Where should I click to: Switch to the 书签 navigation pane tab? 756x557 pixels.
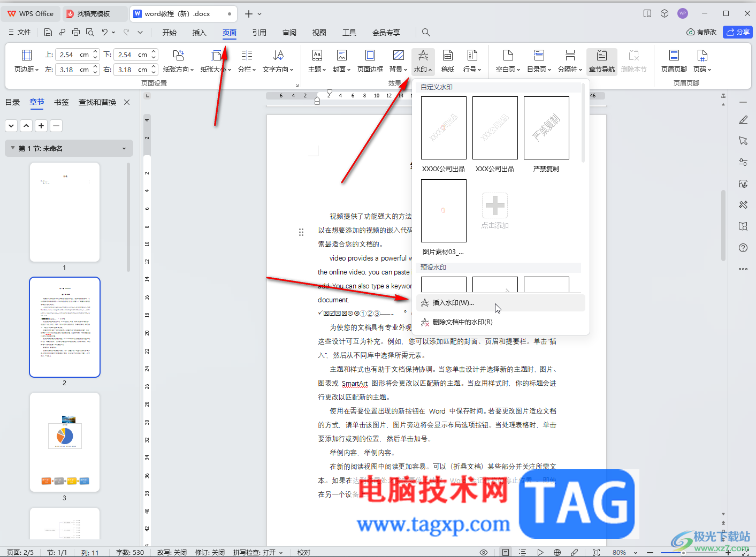click(x=62, y=102)
